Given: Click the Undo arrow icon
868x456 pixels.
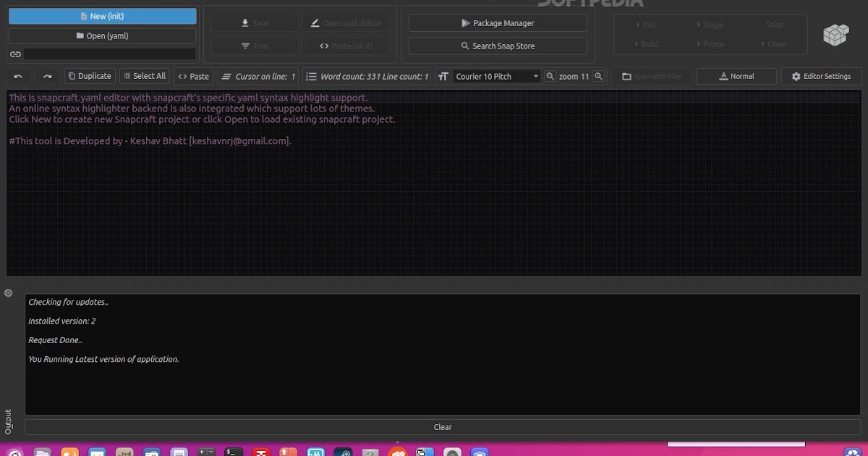Looking at the screenshot, I should tap(18, 75).
